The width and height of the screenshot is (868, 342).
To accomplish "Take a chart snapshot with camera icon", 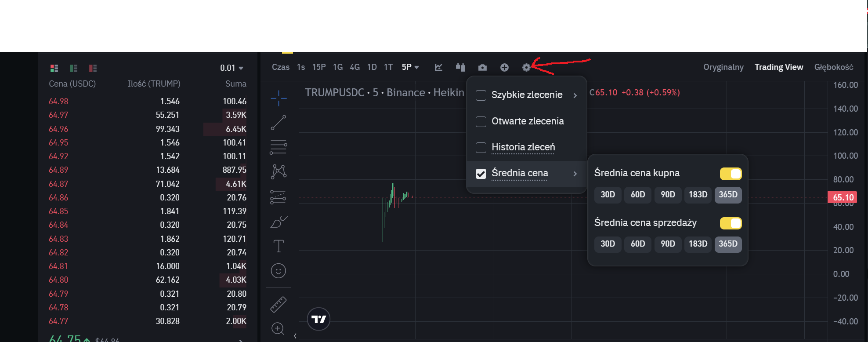I will [482, 67].
